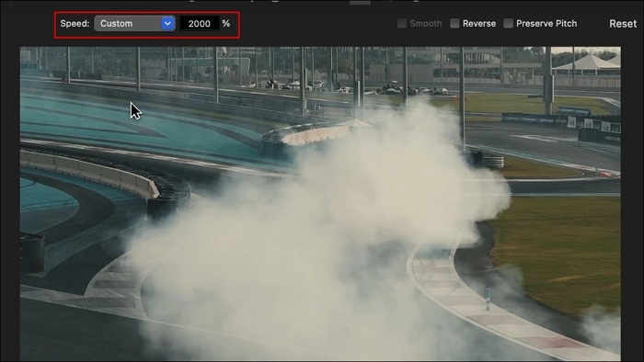644x362 pixels.
Task: Toggle the dimmed Smooth checkbox
Action: tap(402, 23)
